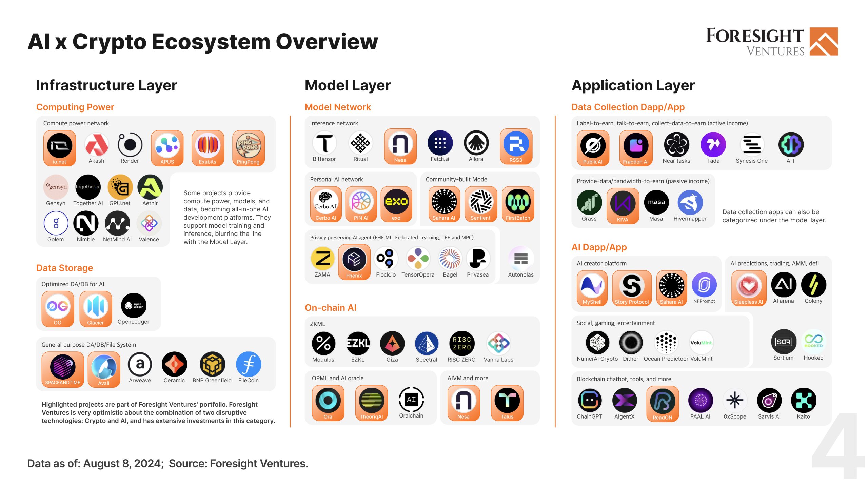Select the Akash project icon

[96, 145]
